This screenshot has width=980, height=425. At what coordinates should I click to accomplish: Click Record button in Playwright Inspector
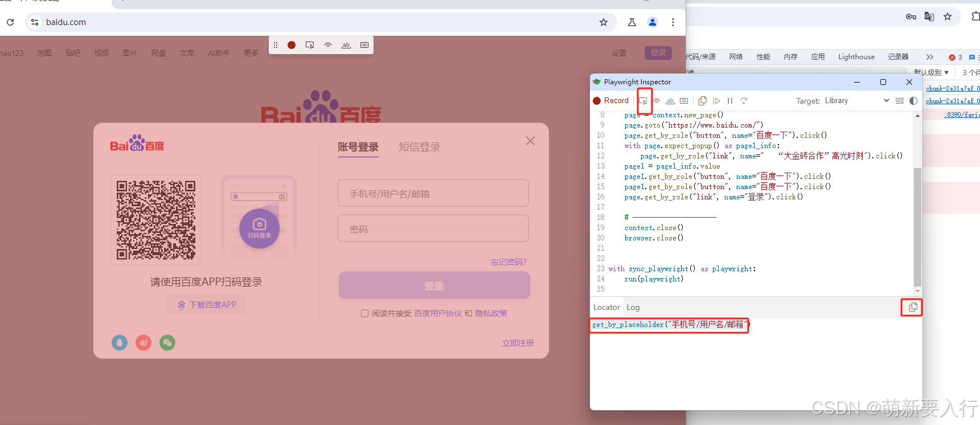tap(610, 101)
